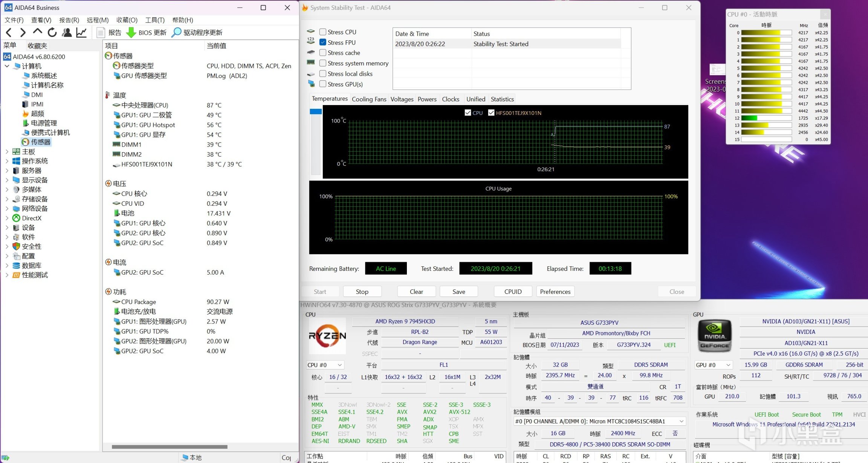Click the Preferences button
Screen dimensions: 868x463
pyautogui.click(x=555, y=292)
